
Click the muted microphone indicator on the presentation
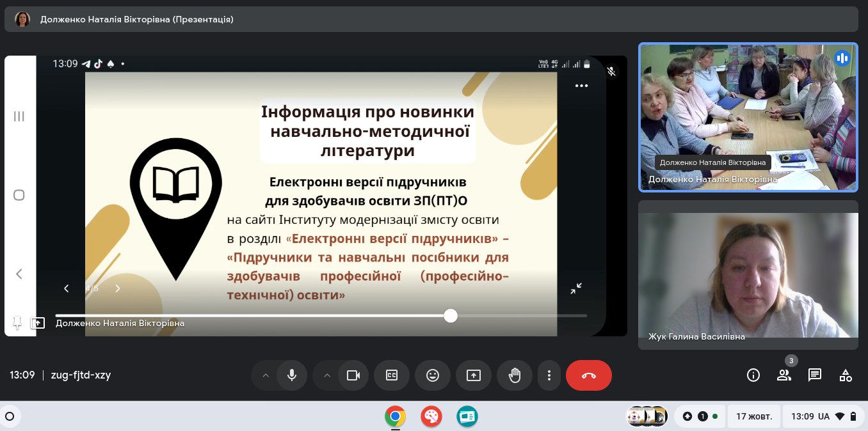(x=612, y=72)
